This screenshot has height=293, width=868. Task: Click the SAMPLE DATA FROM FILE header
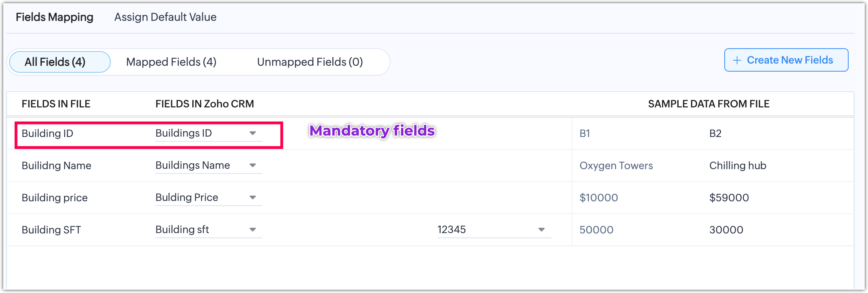709,104
